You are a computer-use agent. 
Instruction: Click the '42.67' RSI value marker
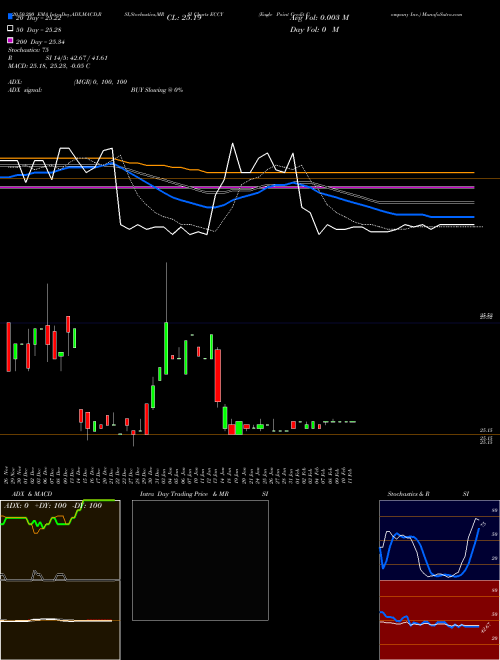pos(486,627)
